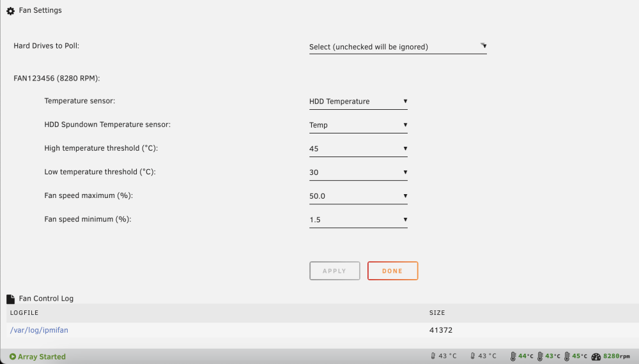Click the Array Started status text

42,357
